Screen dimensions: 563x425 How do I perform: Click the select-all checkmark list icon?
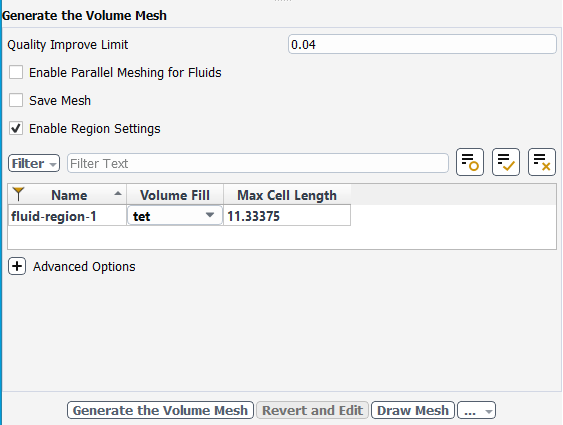[x=506, y=162]
